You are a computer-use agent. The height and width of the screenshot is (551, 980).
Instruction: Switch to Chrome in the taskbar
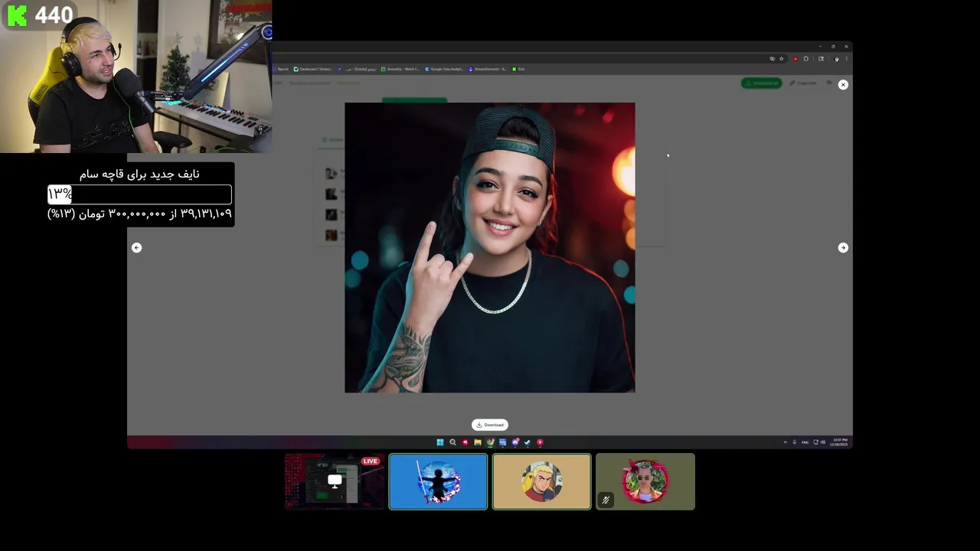click(490, 442)
